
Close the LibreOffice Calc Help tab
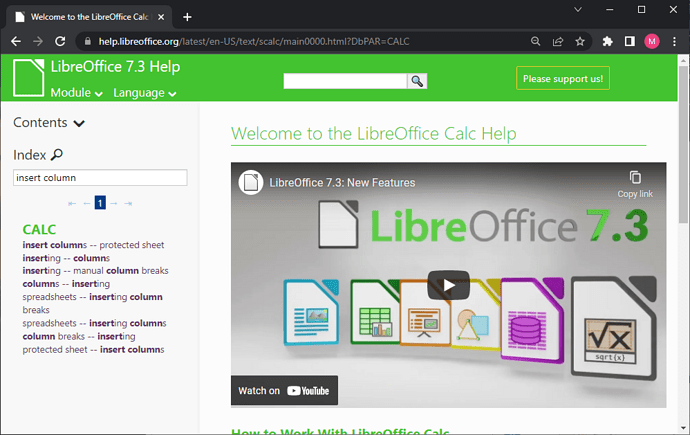point(161,17)
